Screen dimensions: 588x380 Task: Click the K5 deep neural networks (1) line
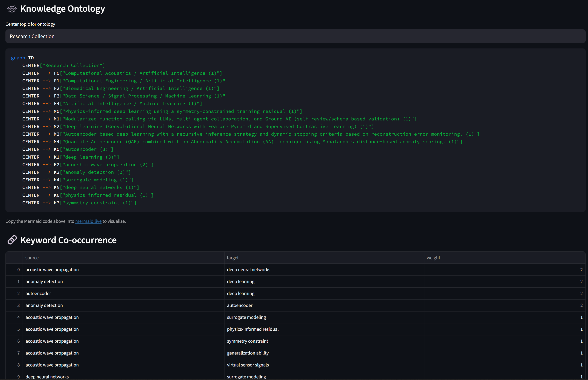81,188
